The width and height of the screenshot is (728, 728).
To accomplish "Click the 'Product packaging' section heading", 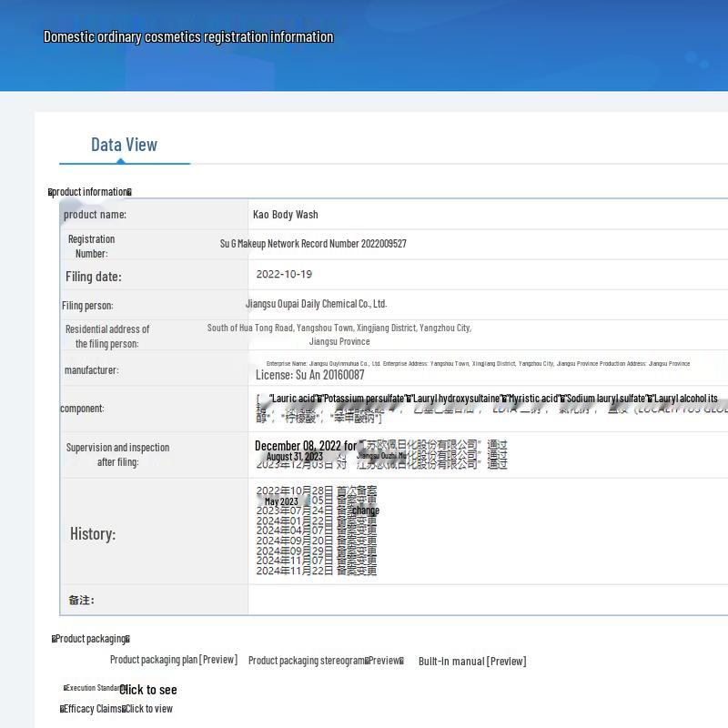I will [90, 639].
